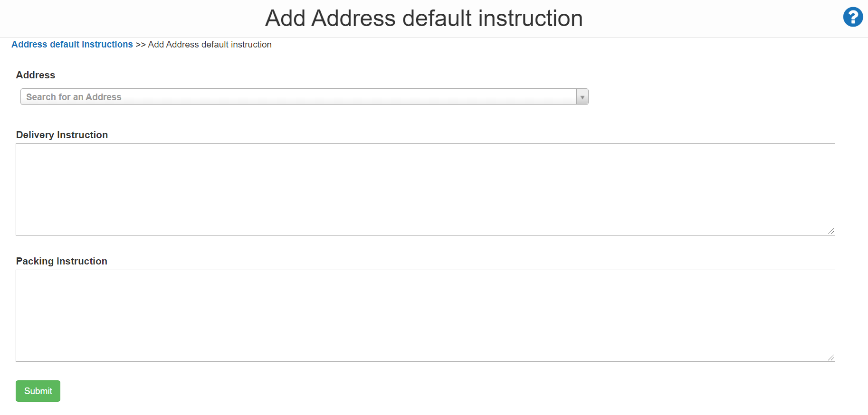The height and width of the screenshot is (415, 868).
Task: Click the blue help icon in header
Action: point(853,17)
